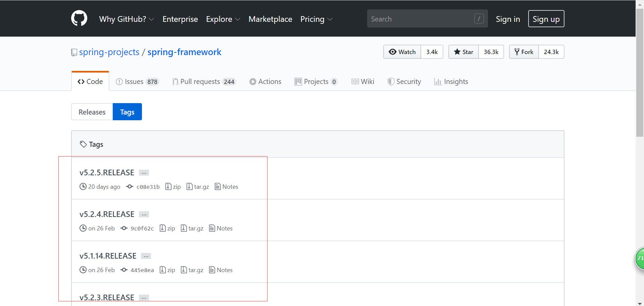The height and width of the screenshot is (306, 644).
Task: Open the Sign in link
Action: point(508,19)
